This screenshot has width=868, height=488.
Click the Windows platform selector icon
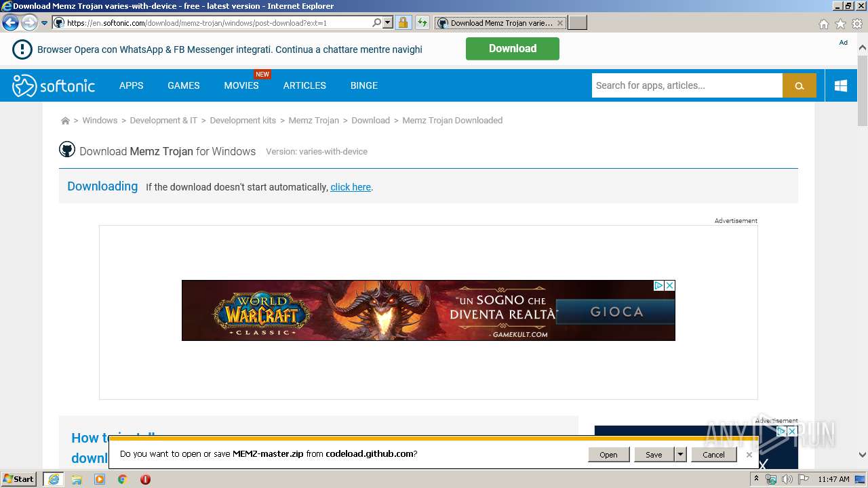841,85
